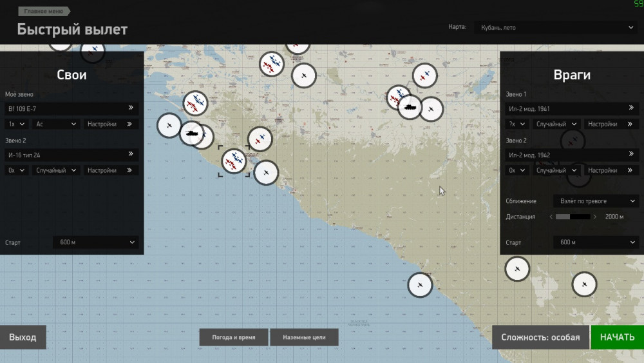644x363 pixels.
Task: Open Наземные цели settings
Action: coord(305,337)
